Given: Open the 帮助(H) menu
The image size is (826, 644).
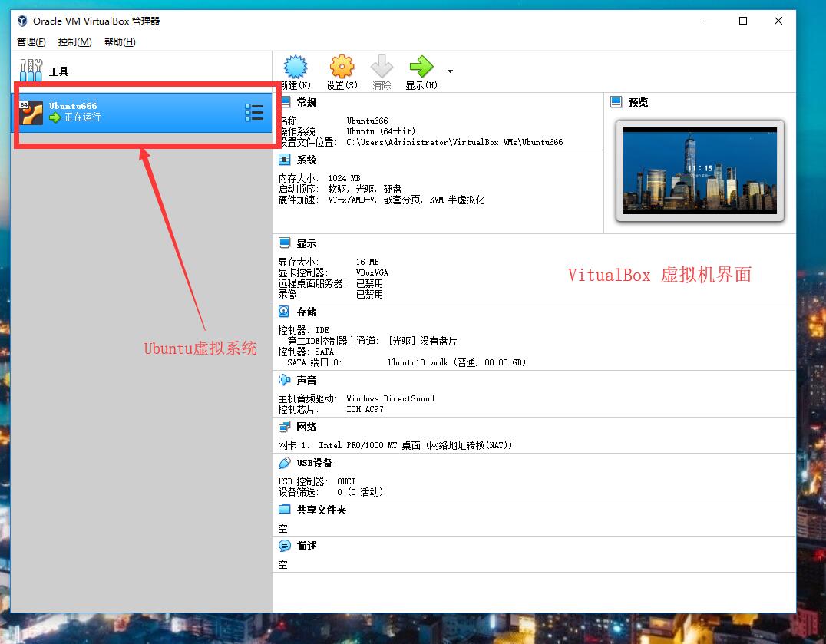Looking at the screenshot, I should pyautogui.click(x=120, y=42).
